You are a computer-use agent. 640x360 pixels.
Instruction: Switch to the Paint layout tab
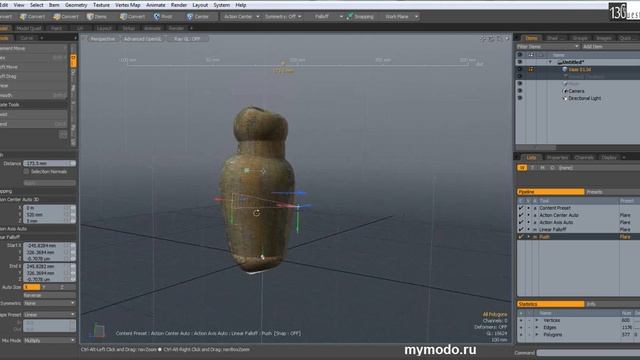tap(56, 28)
